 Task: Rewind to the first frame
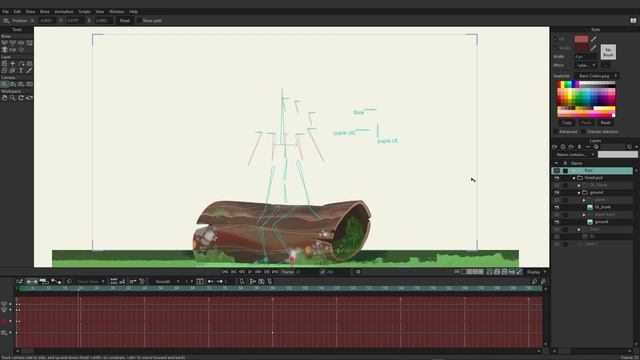[x=225, y=272]
